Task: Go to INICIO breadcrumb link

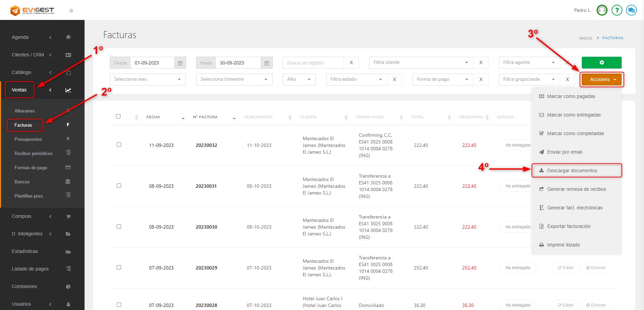Action: [x=585, y=38]
